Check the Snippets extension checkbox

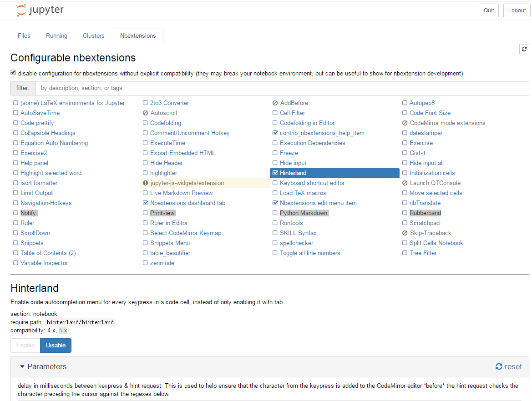point(15,243)
